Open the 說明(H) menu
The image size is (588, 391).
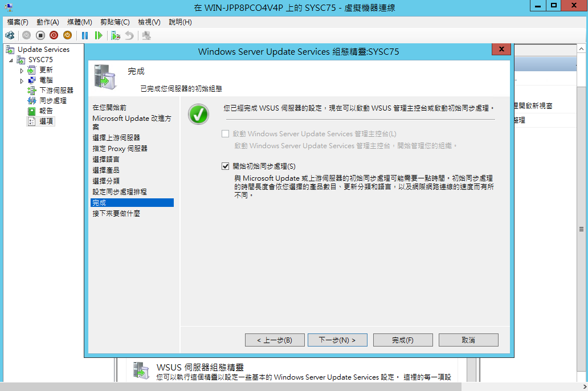click(x=180, y=22)
